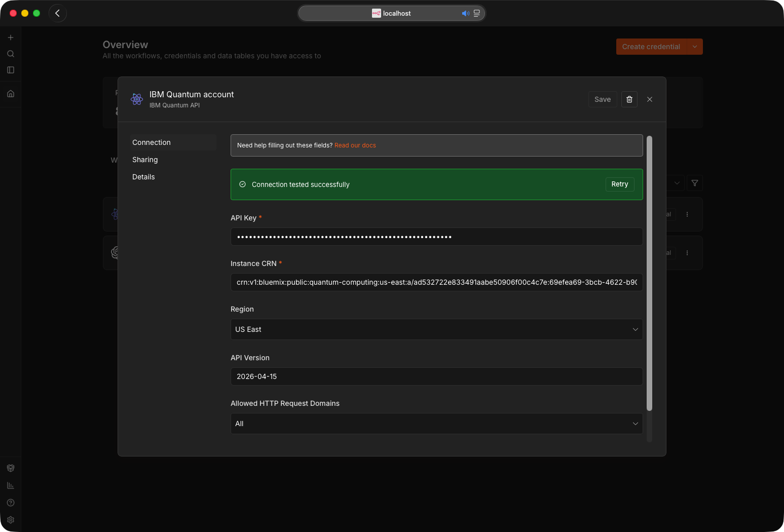784x532 pixels.
Task: Click the reader icon in the address bar
Action: point(477,13)
